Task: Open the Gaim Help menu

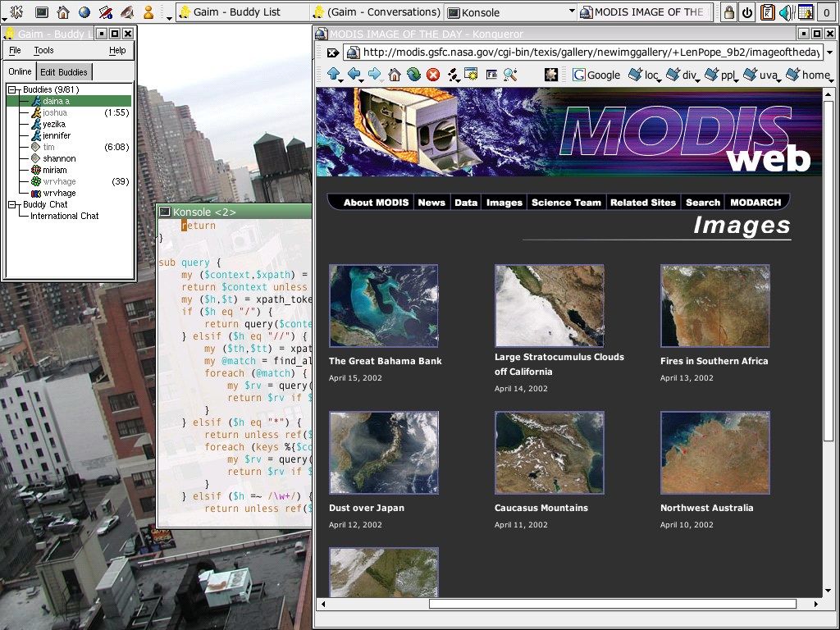Action: (117, 50)
